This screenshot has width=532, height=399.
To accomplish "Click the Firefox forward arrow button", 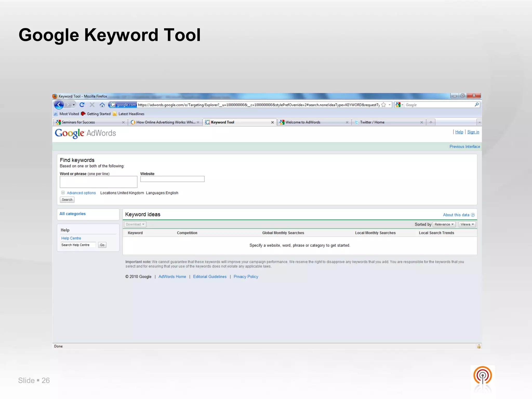I will pyautogui.click(x=68, y=105).
